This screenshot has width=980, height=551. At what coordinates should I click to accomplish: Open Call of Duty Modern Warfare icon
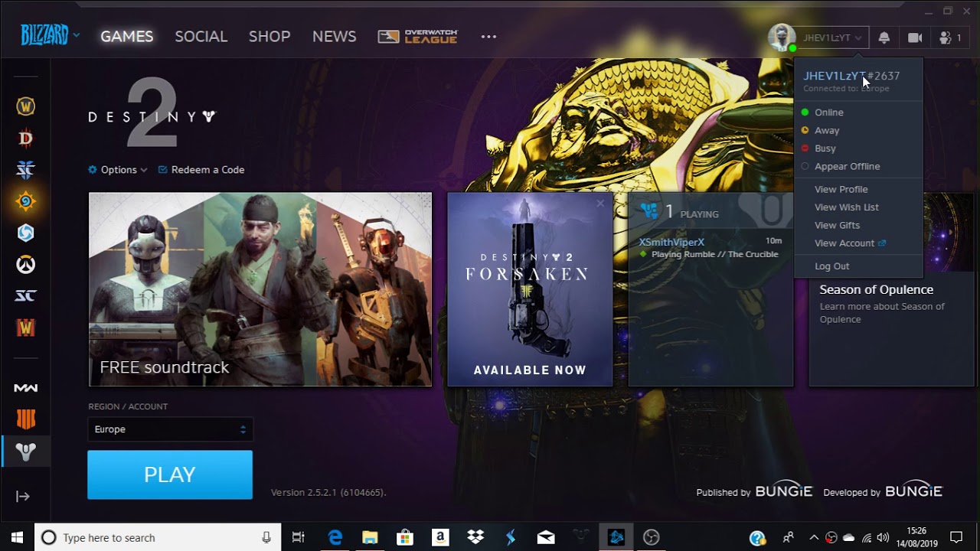pyautogui.click(x=25, y=388)
